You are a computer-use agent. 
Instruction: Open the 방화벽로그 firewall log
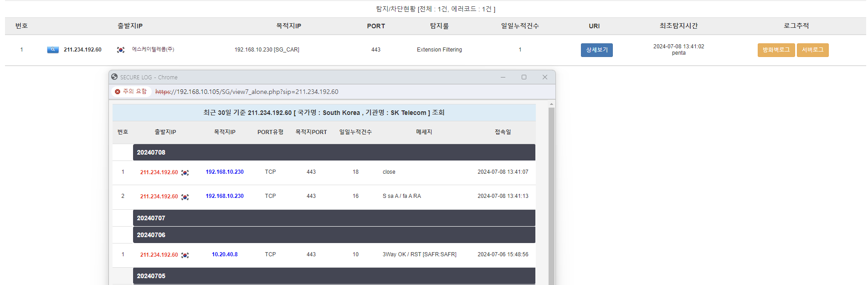tap(776, 50)
